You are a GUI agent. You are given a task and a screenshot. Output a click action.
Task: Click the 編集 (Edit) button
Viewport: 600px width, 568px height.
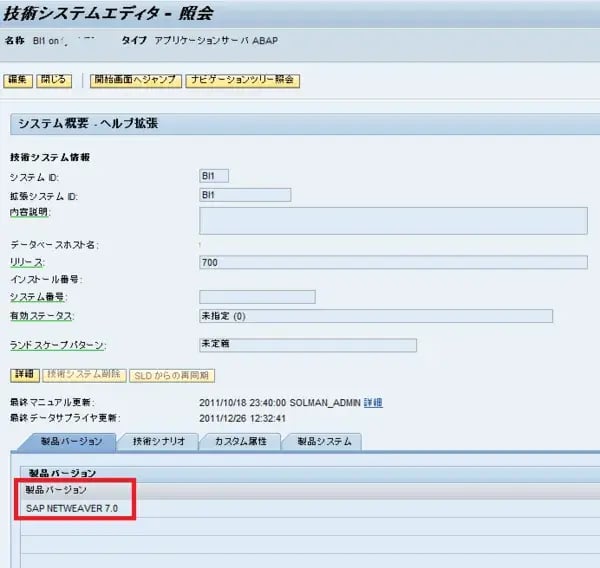click(19, 81)
